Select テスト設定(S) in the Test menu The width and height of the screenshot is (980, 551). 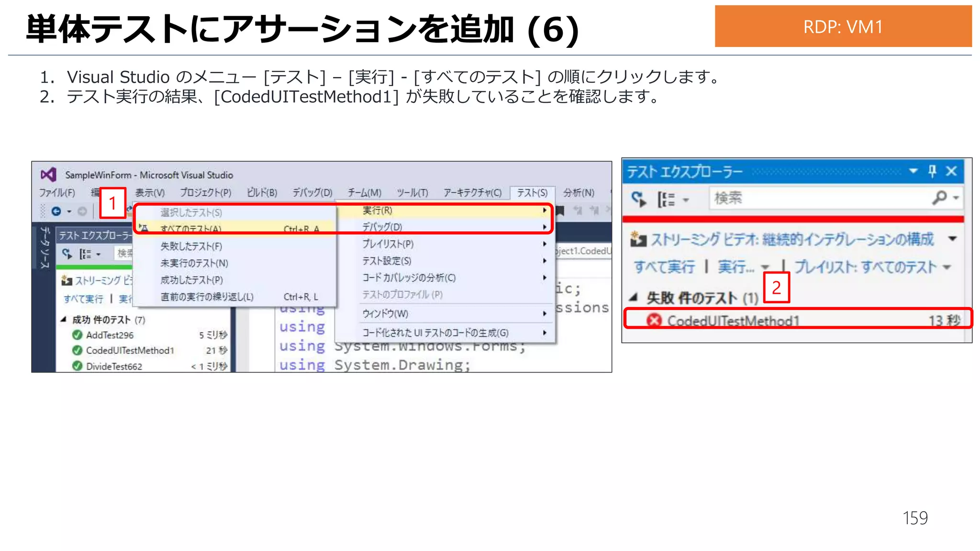(445, 261)
